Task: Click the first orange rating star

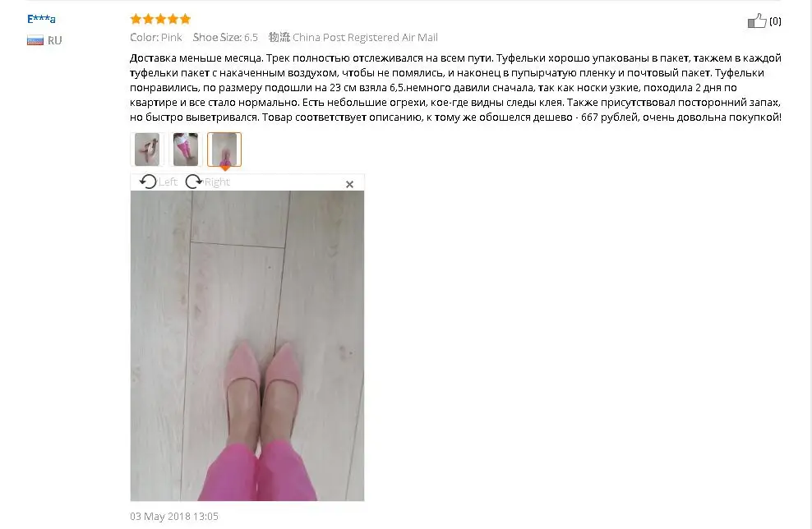Action: pos(136,19)
